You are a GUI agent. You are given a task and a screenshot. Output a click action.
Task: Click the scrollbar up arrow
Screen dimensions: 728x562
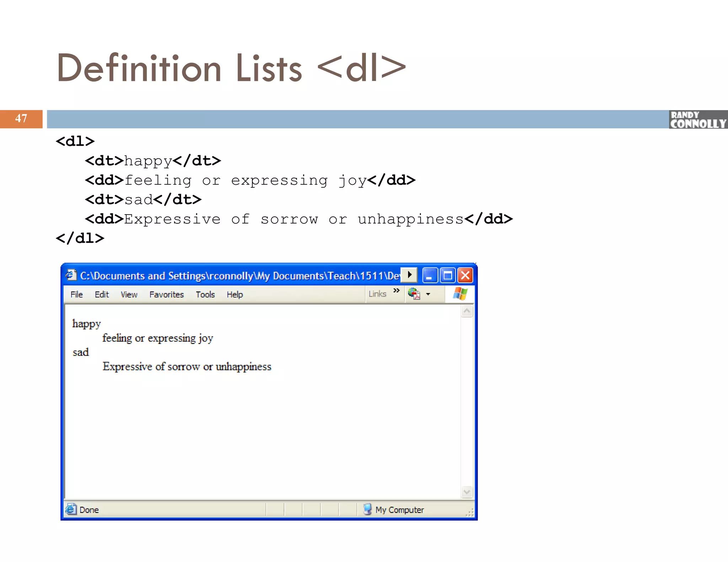pos(467,311)
